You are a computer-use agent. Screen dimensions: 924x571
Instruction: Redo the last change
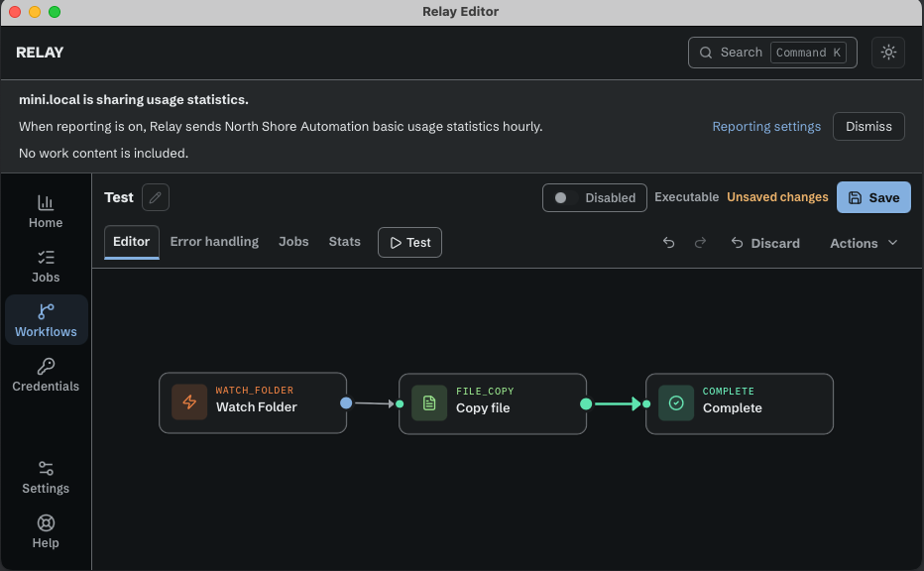[x=700, y=243]
